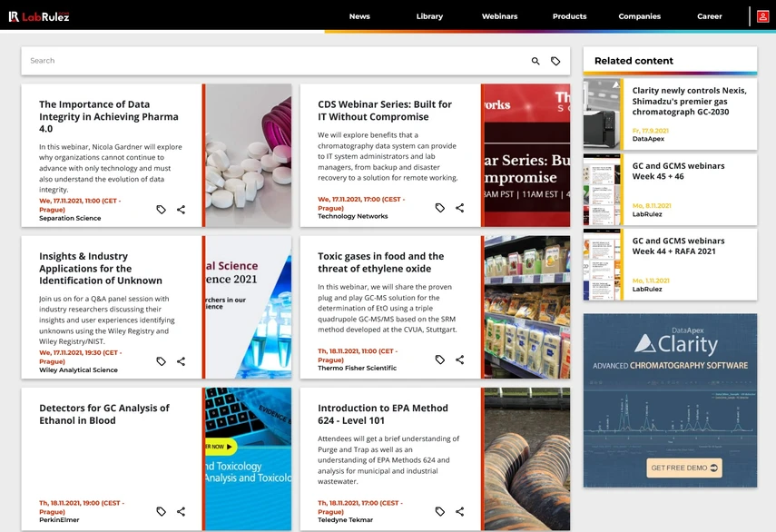Open 'The Importance of Data Integrity' title

109,116
